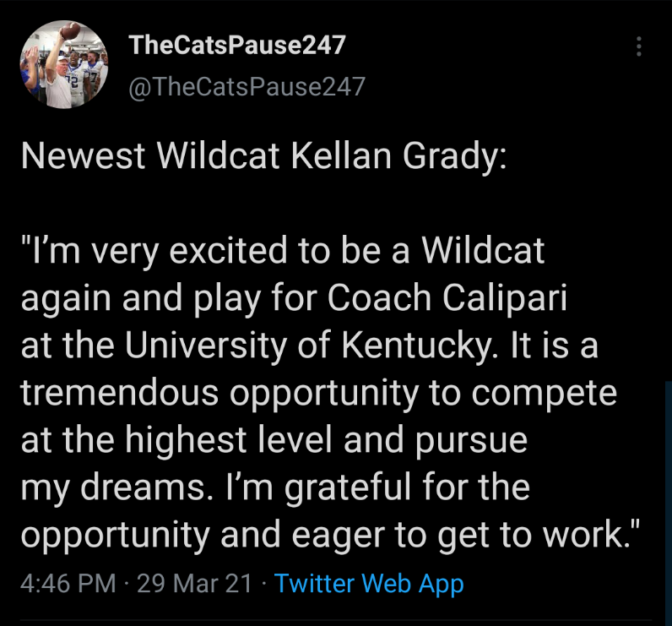
Task: Click the line "my dreams. I'm grateful for the"
Action: 274,488
